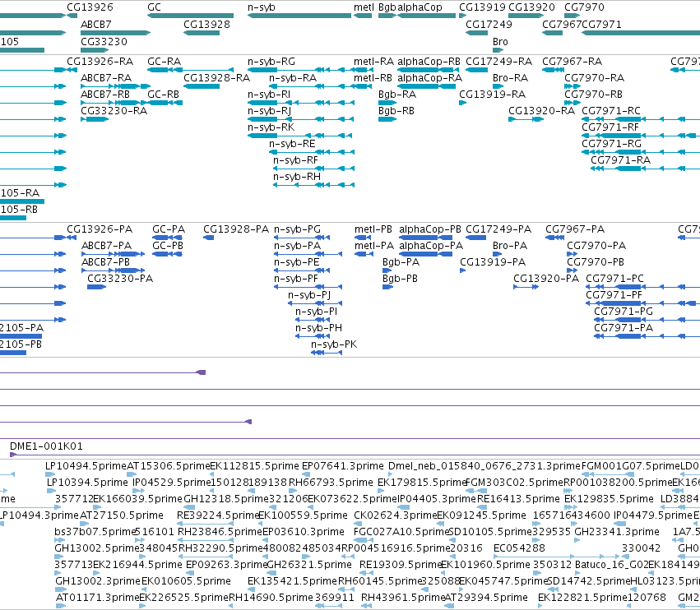Click protein metl-PB
Viewport: 700px width, 610px height.
(373, 229)
